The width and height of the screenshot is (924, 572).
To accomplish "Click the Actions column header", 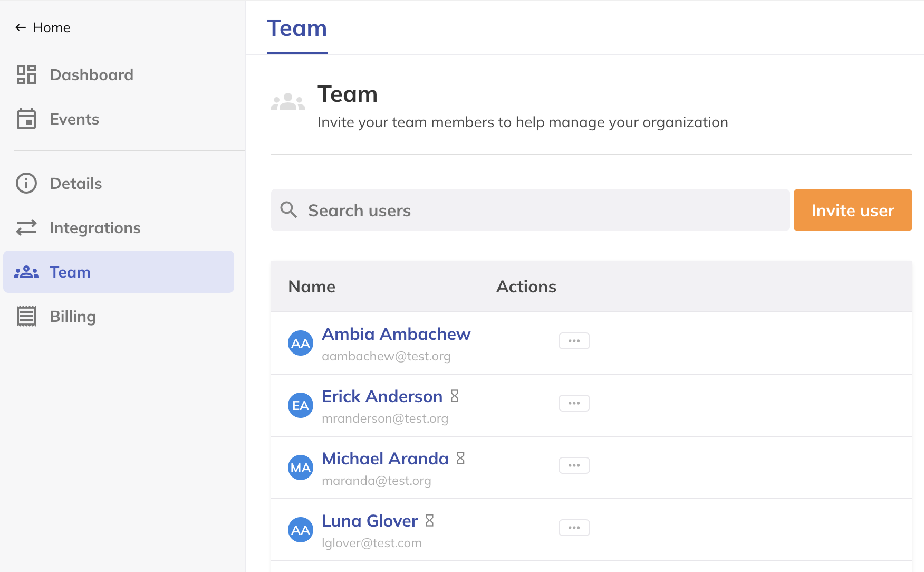I will pyautogui.click(x=526, y=287).
